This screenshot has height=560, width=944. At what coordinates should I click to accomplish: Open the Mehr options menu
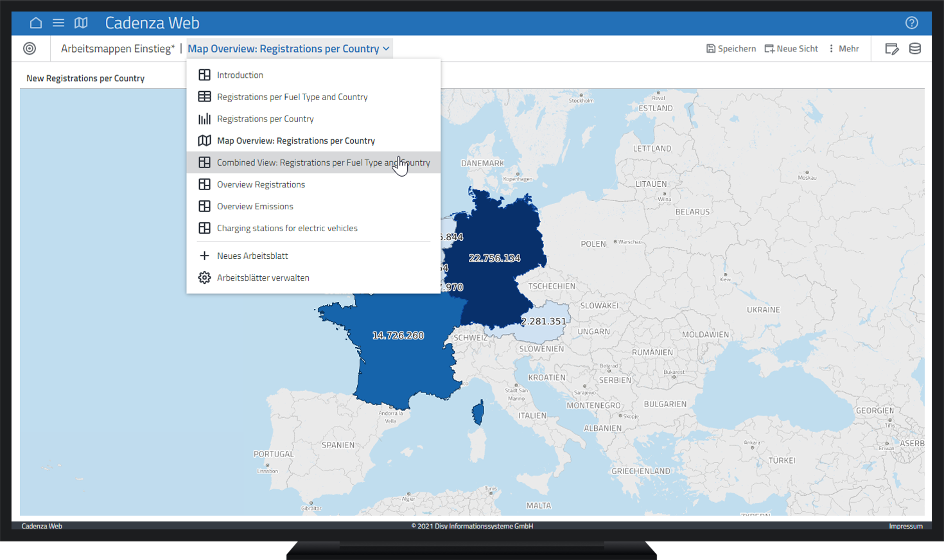pos(844,49)
